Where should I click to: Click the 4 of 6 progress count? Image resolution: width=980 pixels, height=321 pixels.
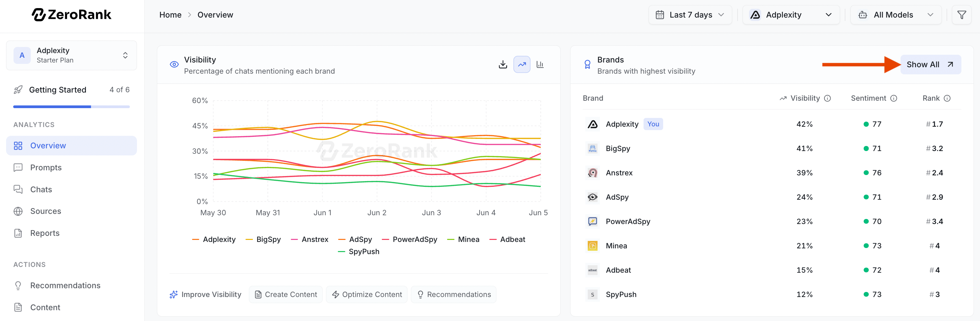tap(119, 90)
